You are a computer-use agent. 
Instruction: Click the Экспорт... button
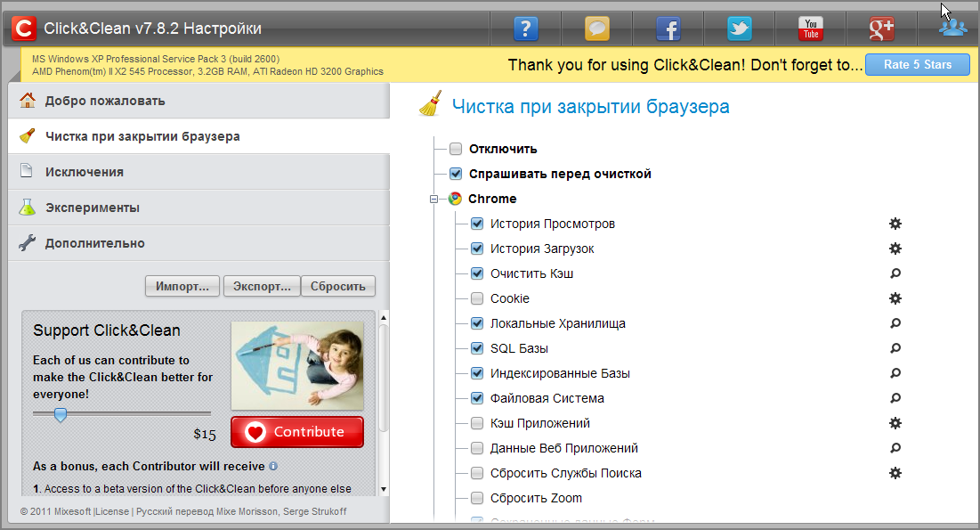[x=262, y=286]
